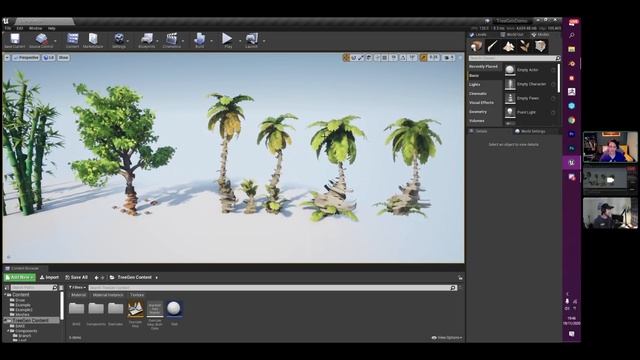Open the Window menu
The width and height of the screenshot is (640, 360).
(x=36, y=29)
